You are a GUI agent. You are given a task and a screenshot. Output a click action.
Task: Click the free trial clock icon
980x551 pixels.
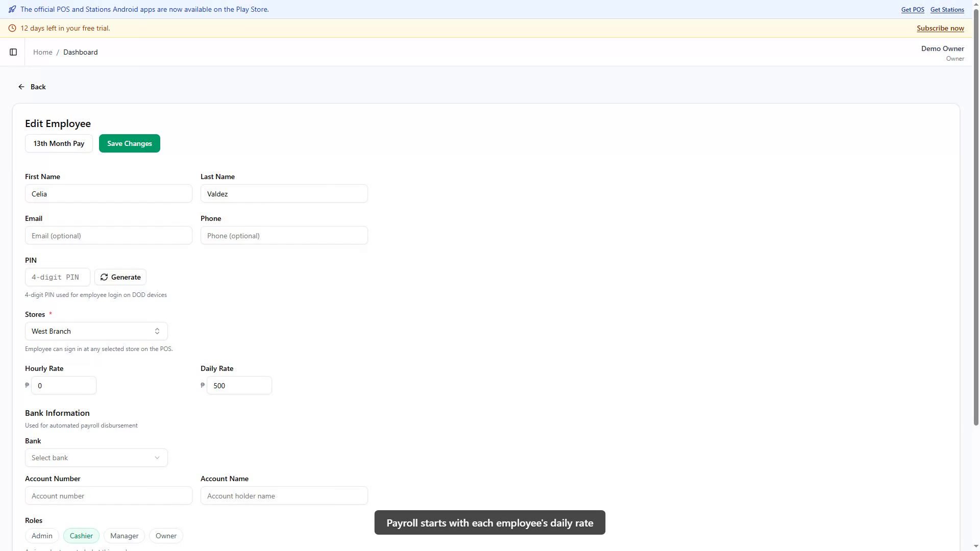coord(12,28)
